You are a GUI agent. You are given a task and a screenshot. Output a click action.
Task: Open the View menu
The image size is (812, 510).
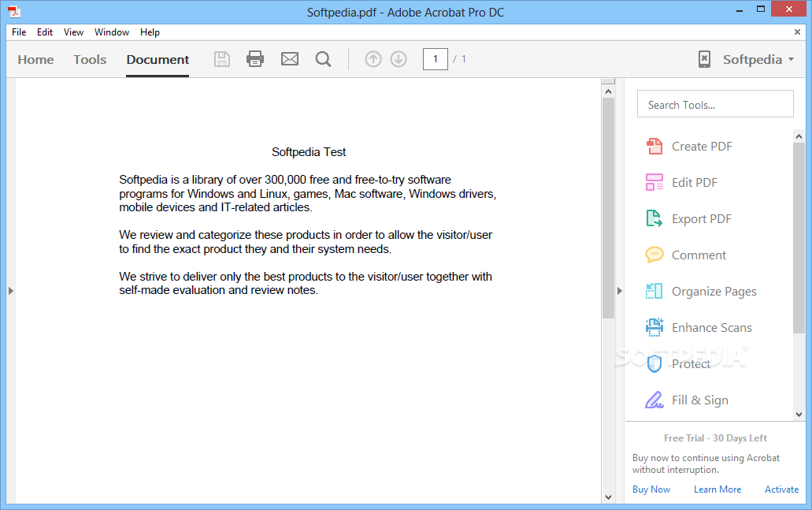coord(73,32)
